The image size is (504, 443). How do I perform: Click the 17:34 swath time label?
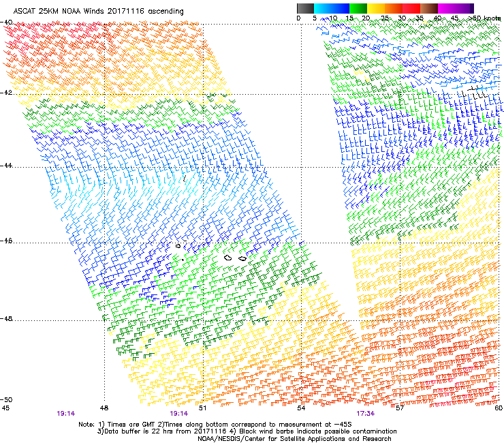coord(366,414)
